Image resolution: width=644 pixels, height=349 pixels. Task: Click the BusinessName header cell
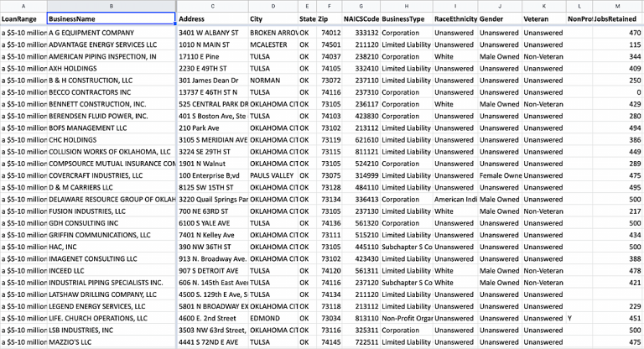(112, 18)
